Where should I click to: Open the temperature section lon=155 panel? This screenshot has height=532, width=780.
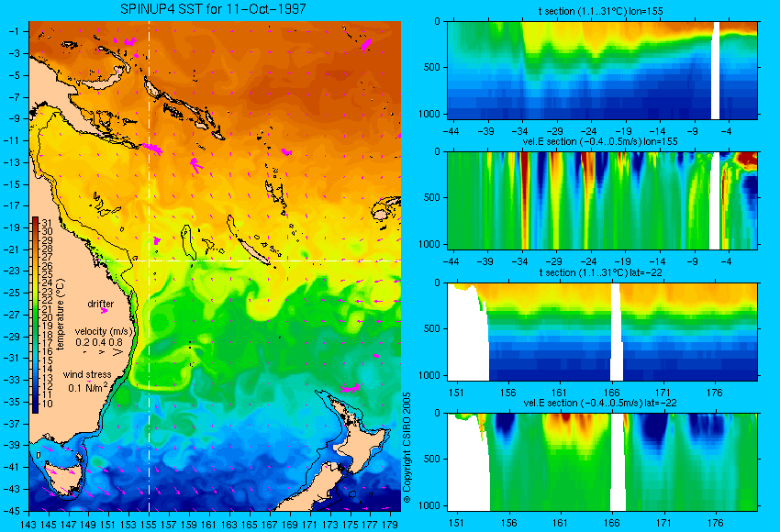click(x=602, y=70)
